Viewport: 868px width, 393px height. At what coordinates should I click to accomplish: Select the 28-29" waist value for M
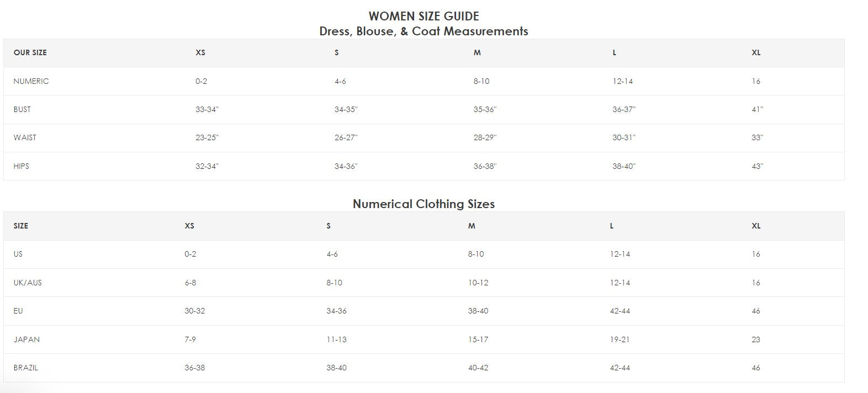[485, 137]
